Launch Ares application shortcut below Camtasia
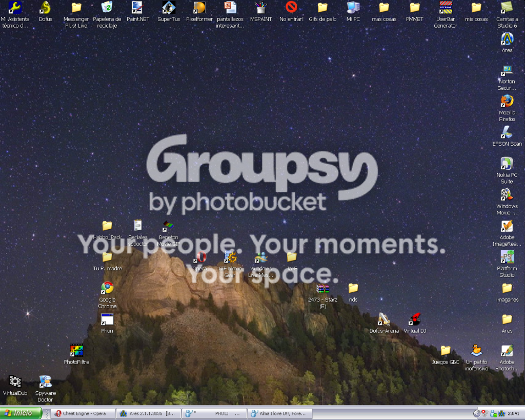525x420 pixels. (x=507, y=43)
